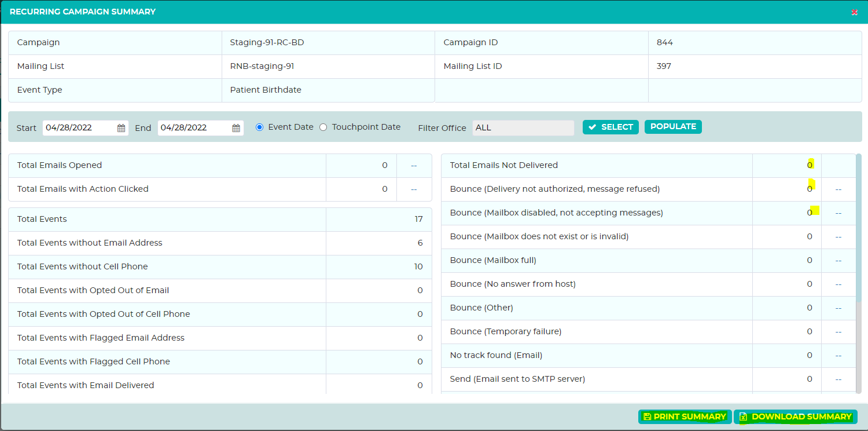This screenshot has height=431, width=868.
Task: Open details link for No track found (Email)
Action: [x=838, y=356]
